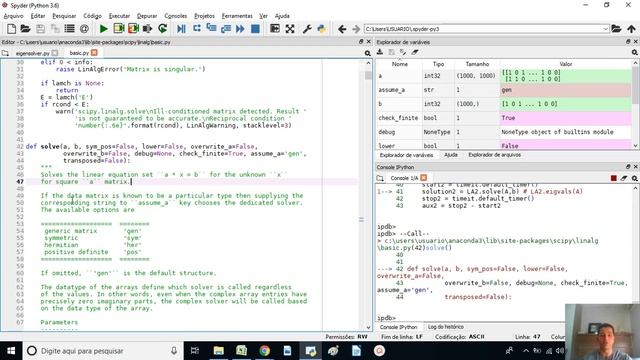This screenshot has width=640, height=360.
Task: Toggle fullscreen mode icon
Action: pyautogui.click(x=290, y=29)
